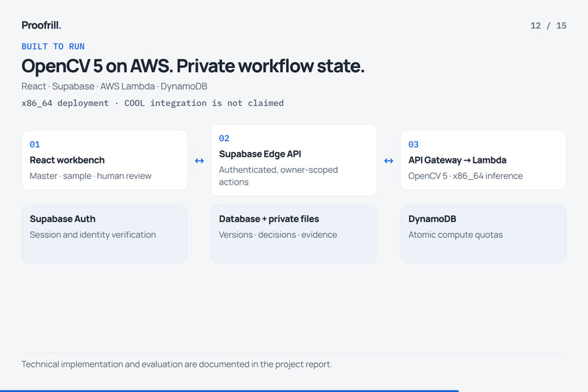Select the Supabase Auth card title

[63, 219]
